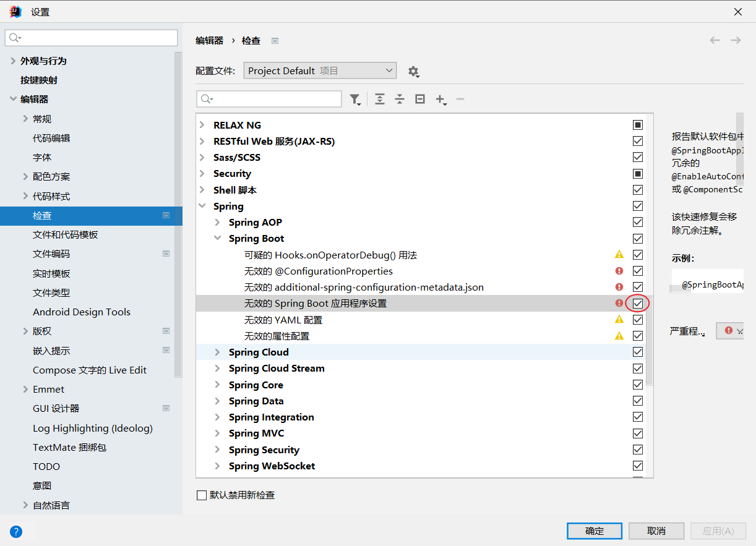Click the warning icon on 无效的属性配置 row
The height and width of the screenshot is (546, 756).
(619, 336)
